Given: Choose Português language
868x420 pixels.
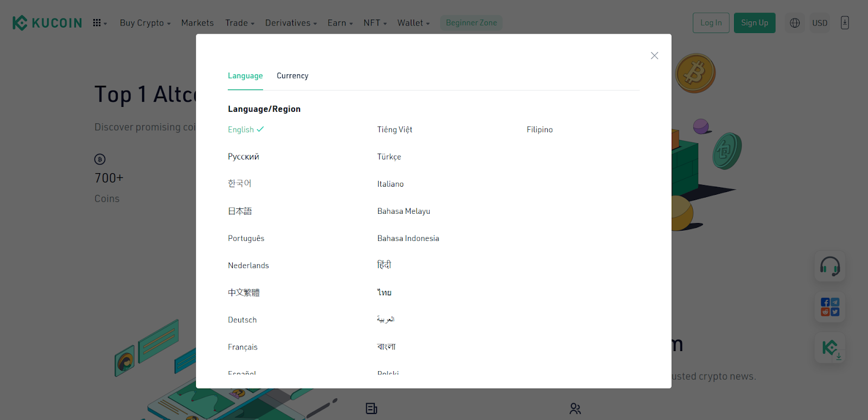Looking at the screenshot, I should 246,238.
